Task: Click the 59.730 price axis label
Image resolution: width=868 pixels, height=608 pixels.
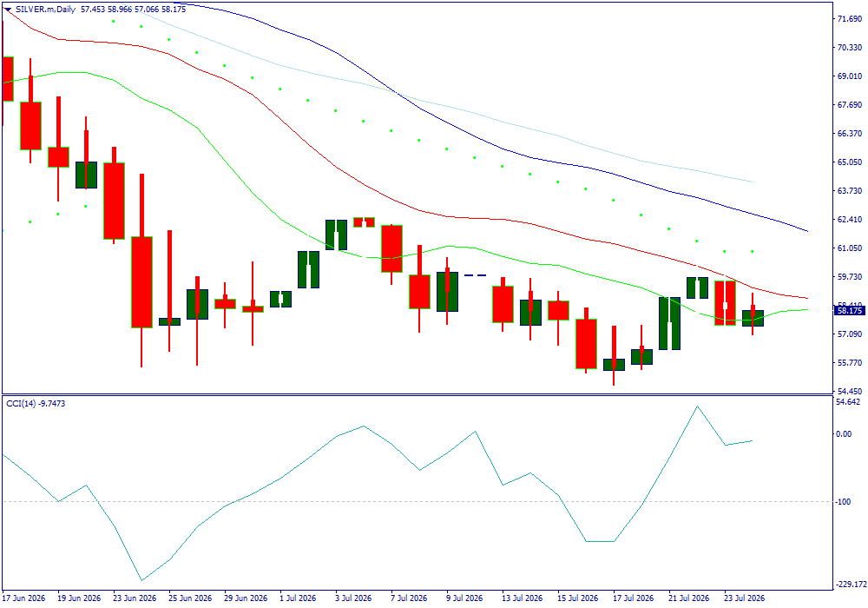Action: [851, 276]
